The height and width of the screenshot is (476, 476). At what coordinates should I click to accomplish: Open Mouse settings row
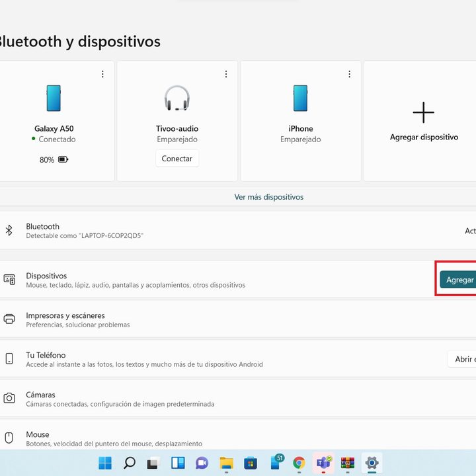238,436
